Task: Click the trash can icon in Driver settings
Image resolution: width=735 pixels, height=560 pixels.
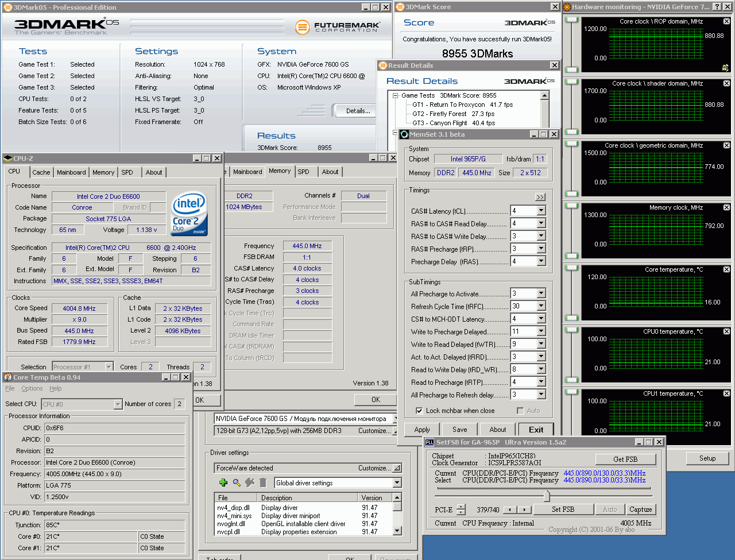Action: click(263, 482)
